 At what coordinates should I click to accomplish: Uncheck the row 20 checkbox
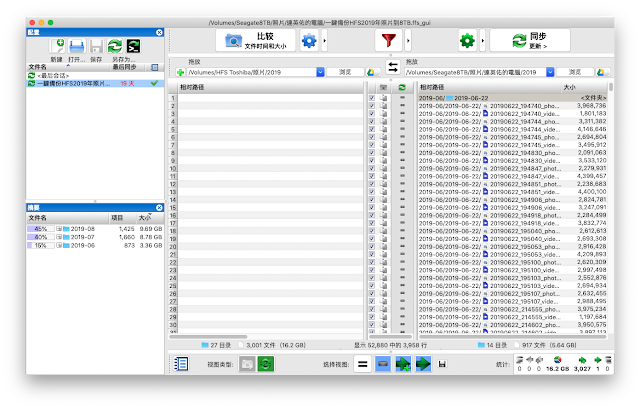[372, 247]
